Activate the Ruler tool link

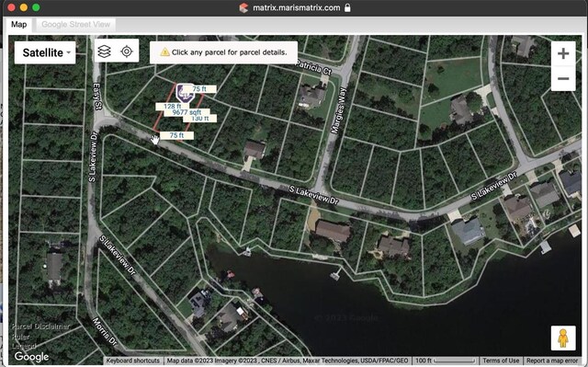coord(20,337)
